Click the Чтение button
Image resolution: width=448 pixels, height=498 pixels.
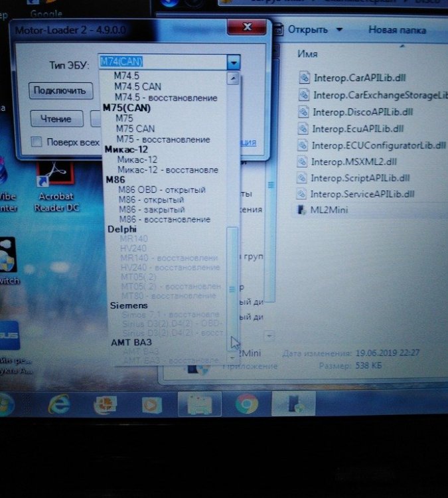click(x=56, y=119)
